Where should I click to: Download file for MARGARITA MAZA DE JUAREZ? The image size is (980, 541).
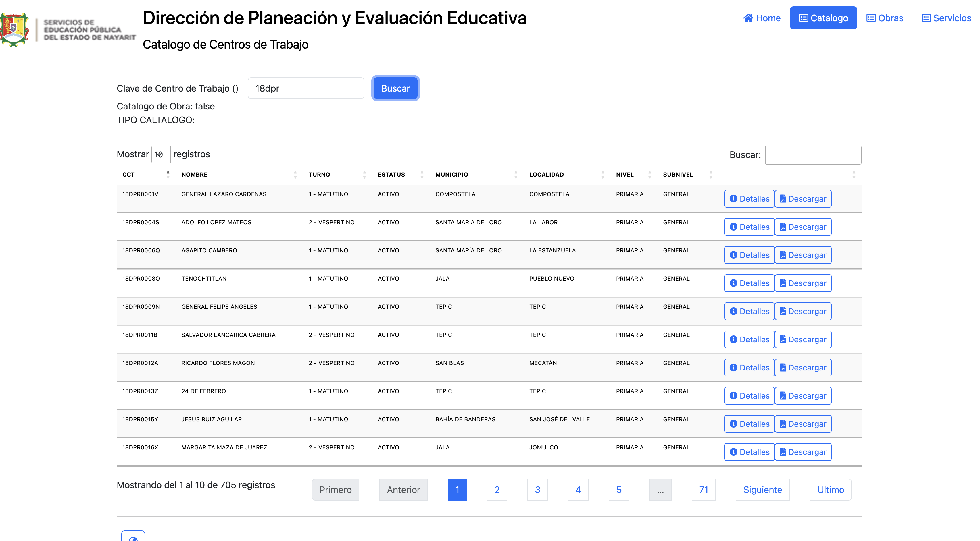point(803,452)
